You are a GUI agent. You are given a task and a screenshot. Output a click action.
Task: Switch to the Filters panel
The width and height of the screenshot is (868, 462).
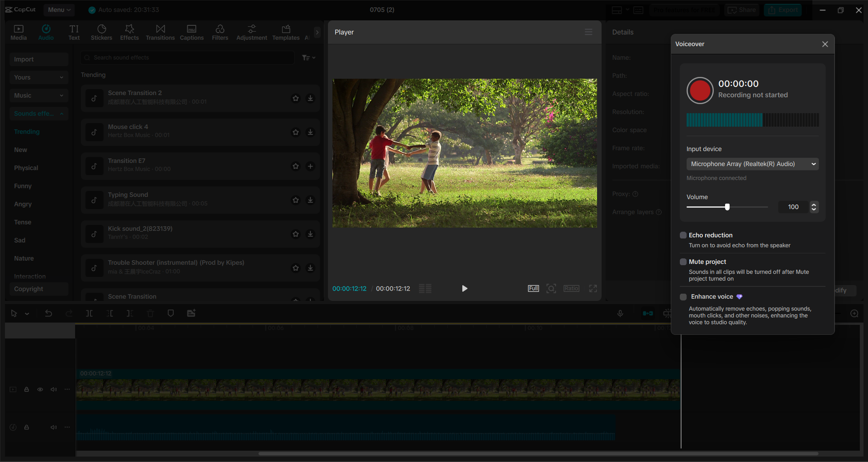(220, 32)
